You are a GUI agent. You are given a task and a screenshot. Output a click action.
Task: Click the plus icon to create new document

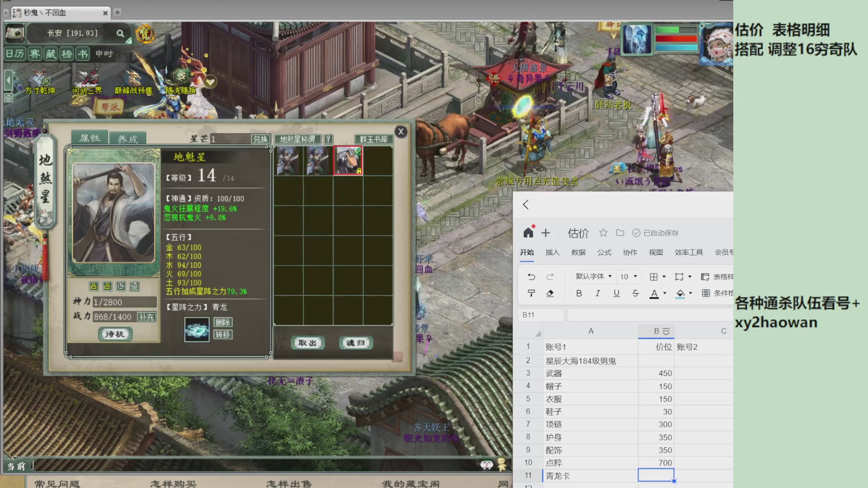point(546,233)
